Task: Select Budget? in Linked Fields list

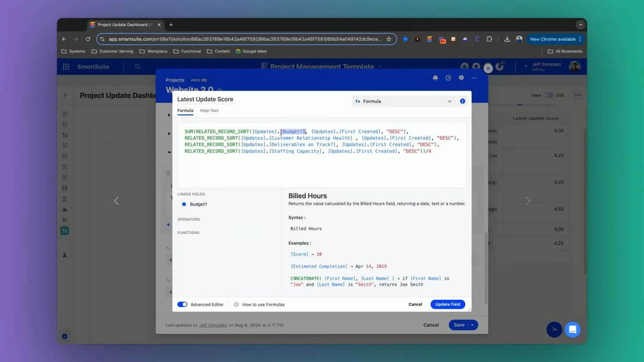Action: click(198, 204)
